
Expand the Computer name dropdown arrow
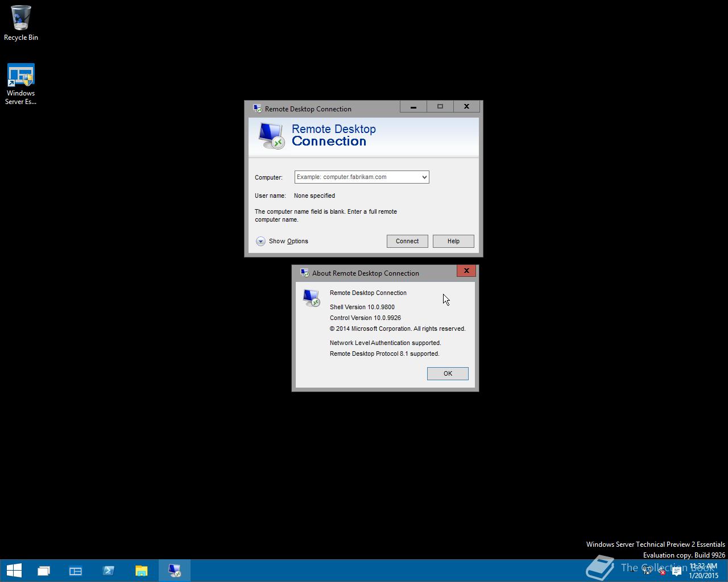(424, 177)
